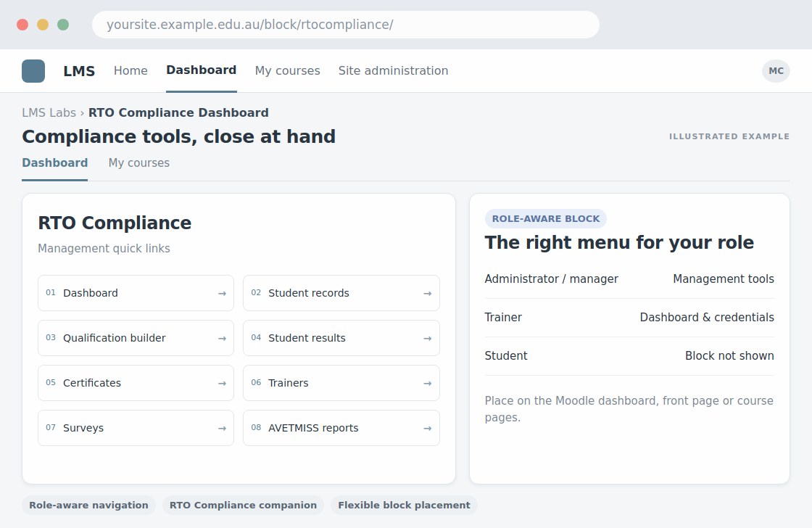Click the Administrator / manager role text
This screenshot has width=812, height=528.
(552, 279)
